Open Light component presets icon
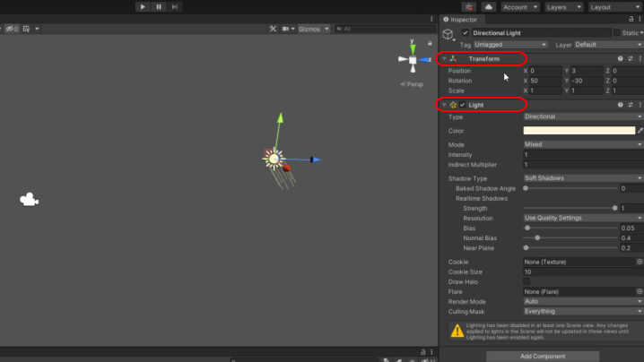 coord(631,105)
